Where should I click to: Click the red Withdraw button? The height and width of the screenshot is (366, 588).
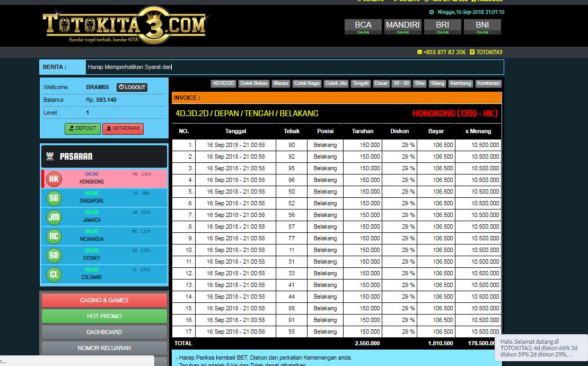(x=122, y=128)
